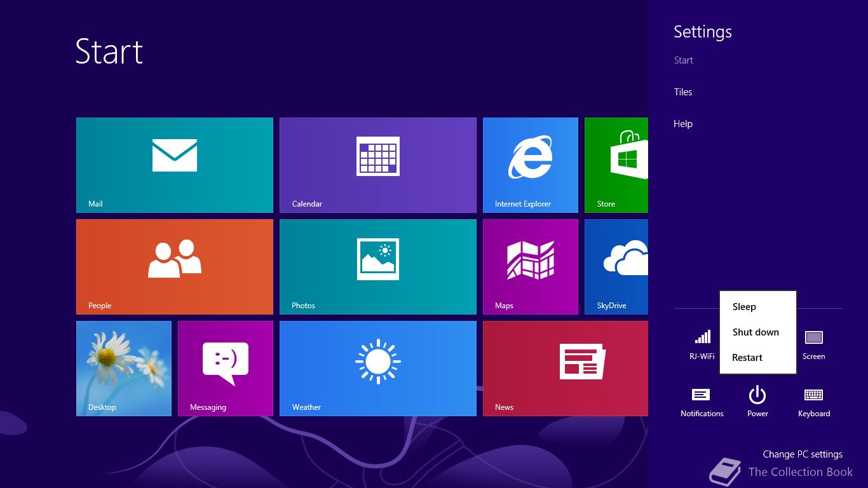Viewport: 868px width, 488px height.
Task: Open the Help option in Settings
Action: 683,124
